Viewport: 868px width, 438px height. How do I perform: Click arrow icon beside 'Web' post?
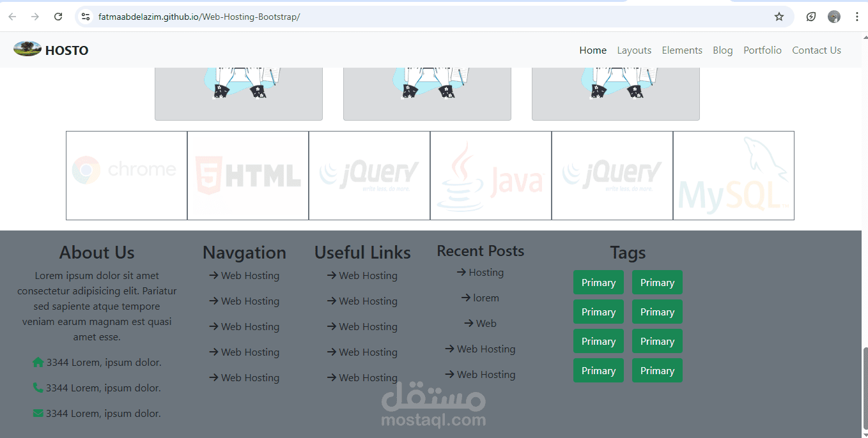tap(469, 323)
